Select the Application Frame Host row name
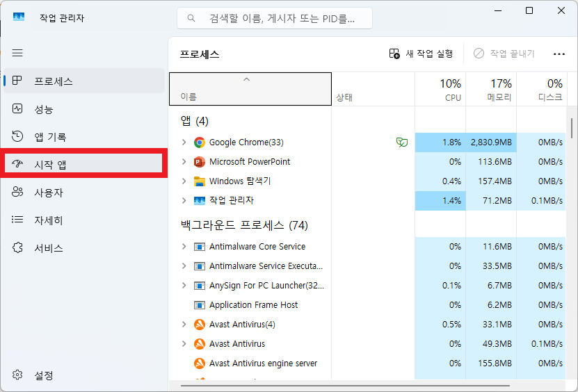 click(254, 305)
